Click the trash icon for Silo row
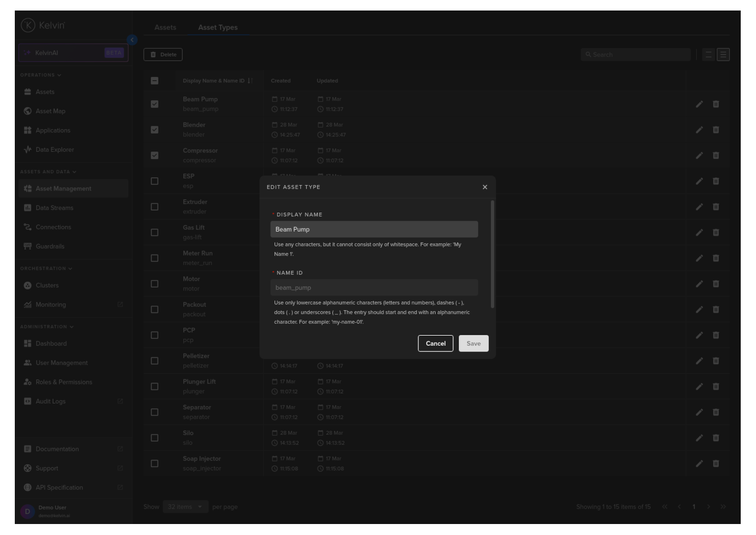756x535 pixels. pos(715,438)
